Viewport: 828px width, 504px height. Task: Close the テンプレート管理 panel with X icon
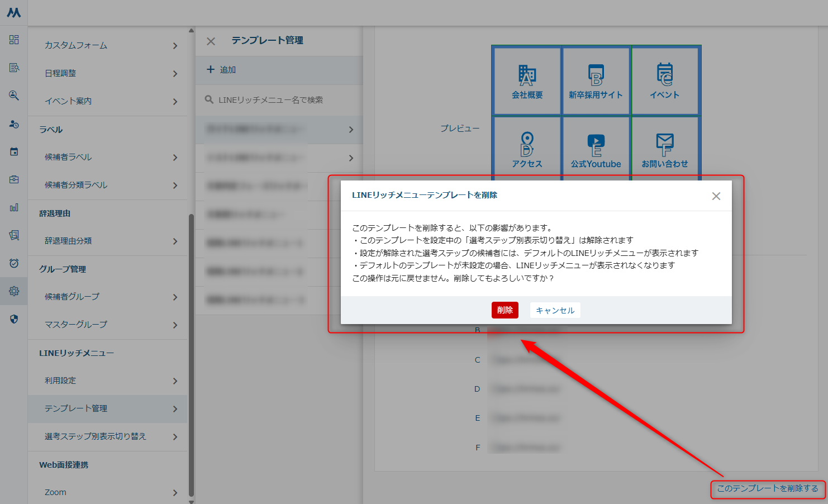pos(211,41)
